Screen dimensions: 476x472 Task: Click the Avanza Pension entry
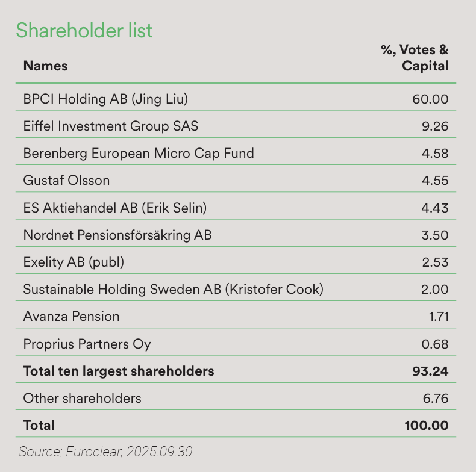click(x=71, y=316)
